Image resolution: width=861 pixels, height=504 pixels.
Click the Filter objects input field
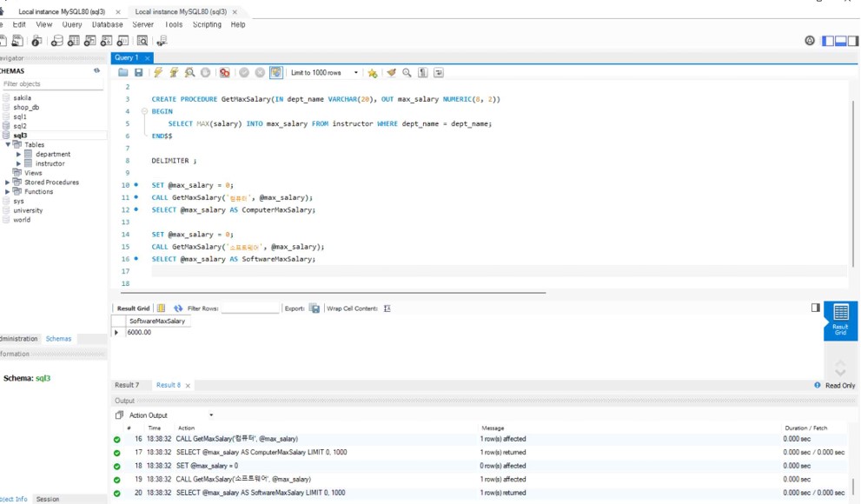click(53, 84)
